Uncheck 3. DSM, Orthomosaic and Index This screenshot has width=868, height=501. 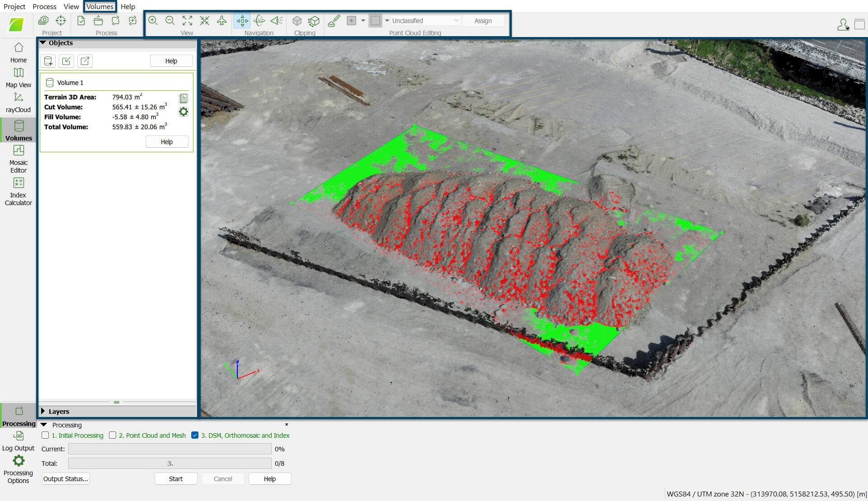195,435
